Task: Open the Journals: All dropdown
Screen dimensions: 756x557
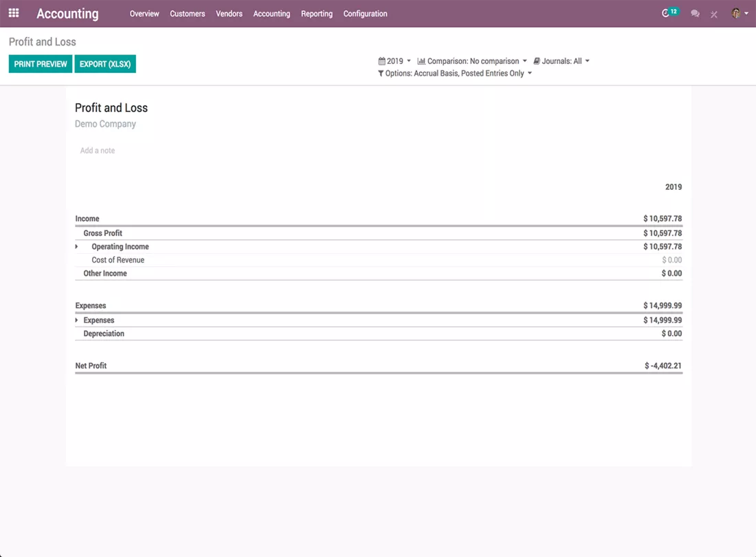Action: pyautogui.click(x=562, y=61)
